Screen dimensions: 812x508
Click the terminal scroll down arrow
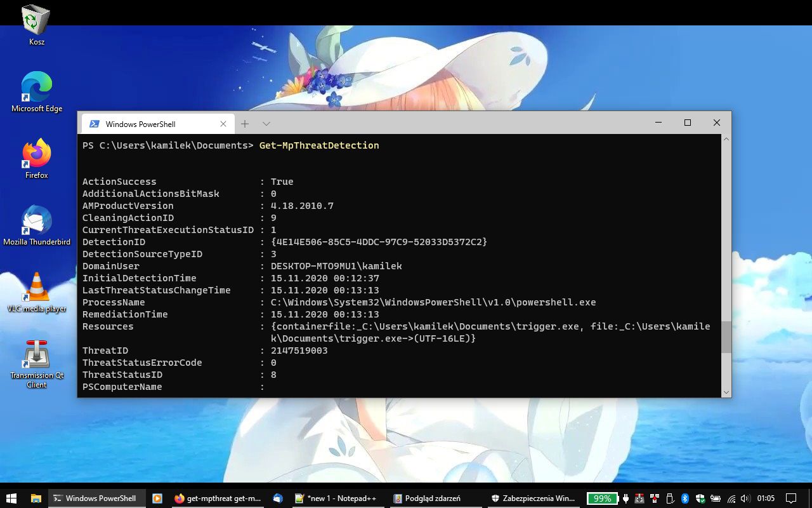click(x=726, y=392)
